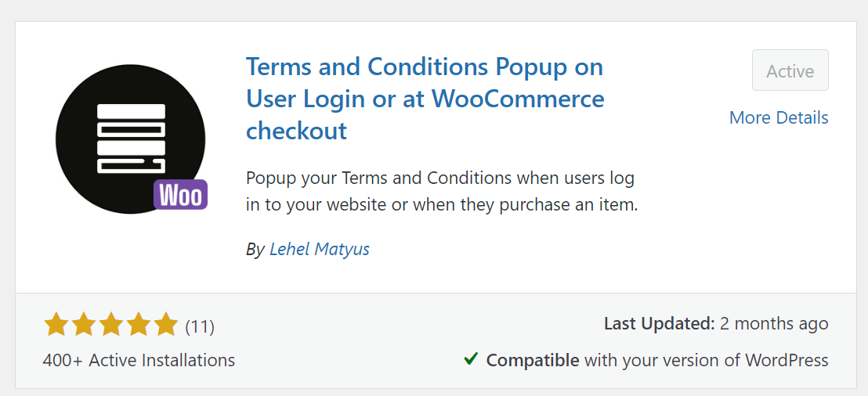Click the plugin description paragraph
Screen dimensions: 868x396
[442, 192]
